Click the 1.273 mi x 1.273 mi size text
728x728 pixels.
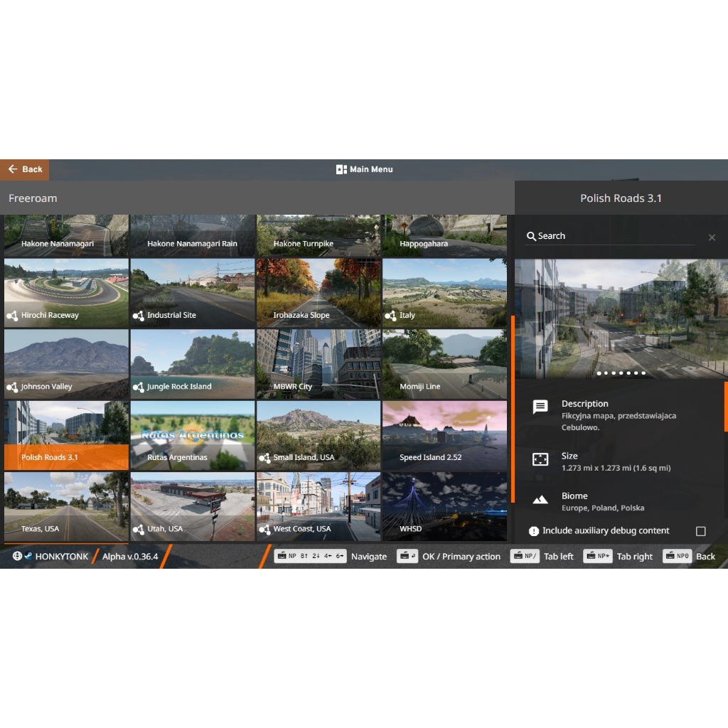click(616, 468)
